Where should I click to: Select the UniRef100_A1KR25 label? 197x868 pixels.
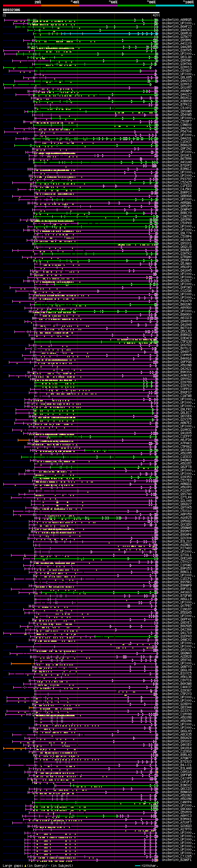[x=177, y=518]
